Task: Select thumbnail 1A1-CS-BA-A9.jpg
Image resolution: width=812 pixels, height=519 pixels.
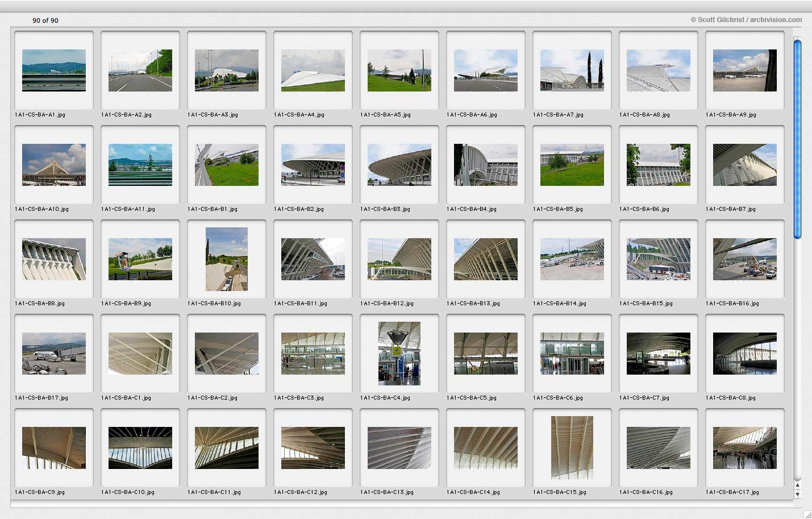Action: click(x=745, y=70)
